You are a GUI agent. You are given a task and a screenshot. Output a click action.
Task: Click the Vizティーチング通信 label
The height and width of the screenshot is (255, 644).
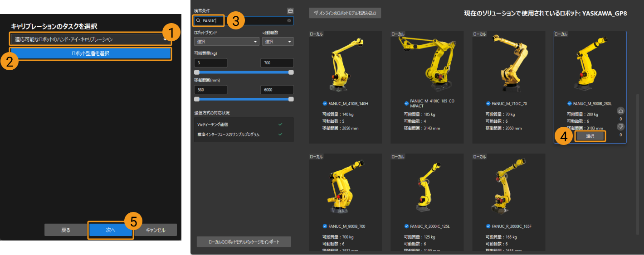point(212,124)
